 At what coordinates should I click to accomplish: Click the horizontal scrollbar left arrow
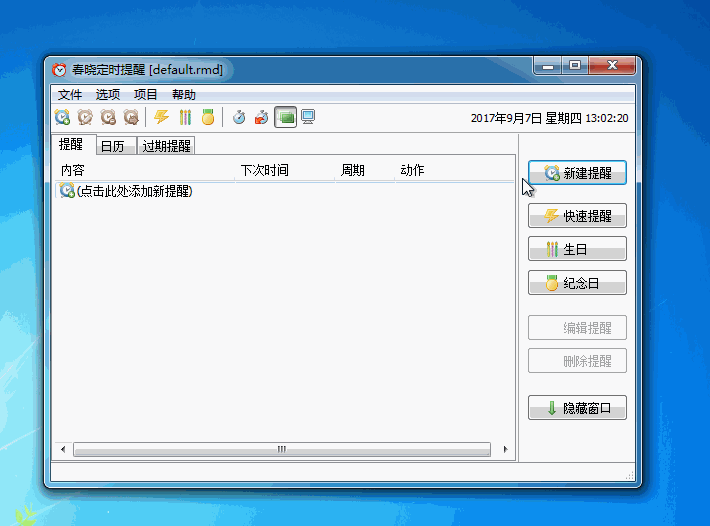63,449
